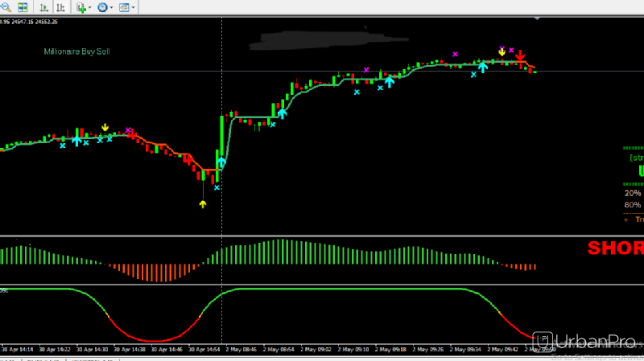Click the Periods clock icon
Screen dimensions: 644x361
click(102, 7)
